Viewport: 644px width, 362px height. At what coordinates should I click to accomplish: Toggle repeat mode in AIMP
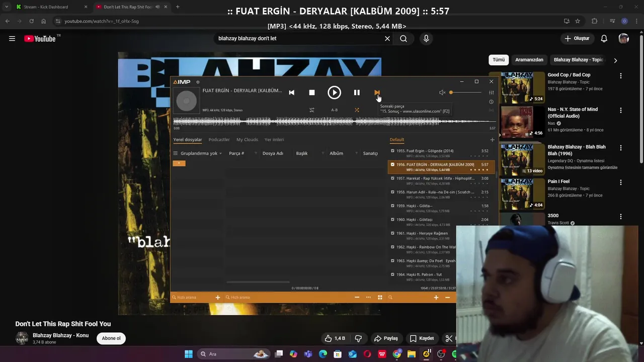tap(312, 110)
